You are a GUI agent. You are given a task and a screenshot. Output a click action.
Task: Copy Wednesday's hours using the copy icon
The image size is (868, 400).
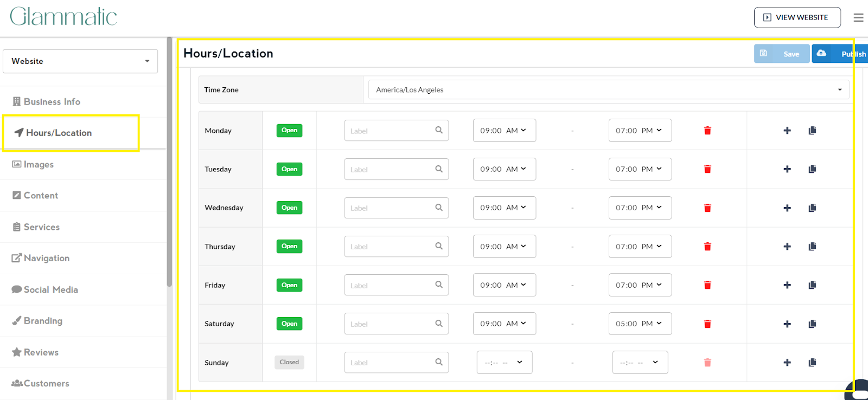[812, 208]
